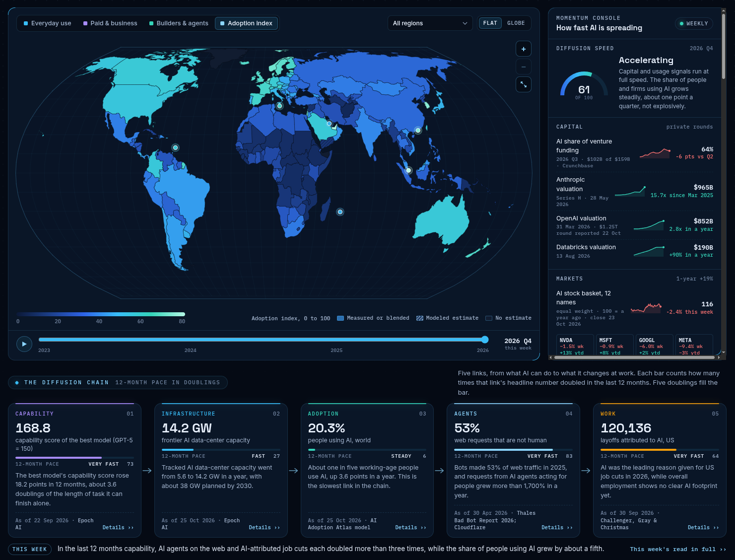Expand Details on the Capability card

tap(118, 528)
